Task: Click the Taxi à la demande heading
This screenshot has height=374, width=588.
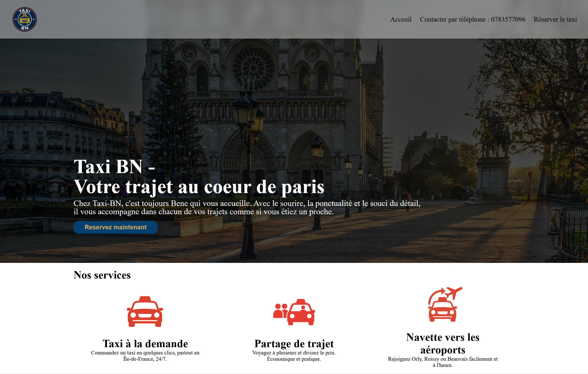Action: 145,343
